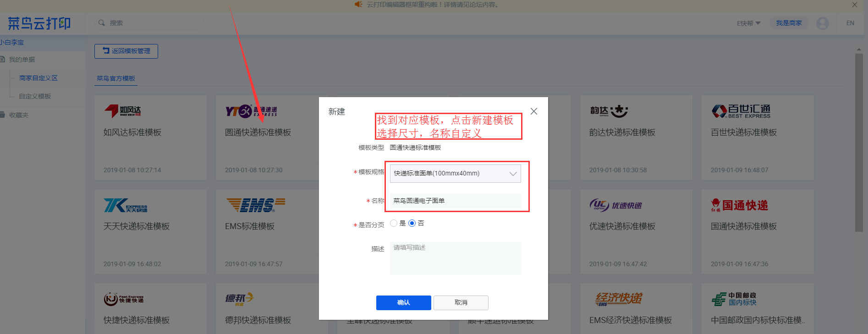Open 收藏夹 in the sidebar
Screen dimensions: 868x334
pos(19,115)
